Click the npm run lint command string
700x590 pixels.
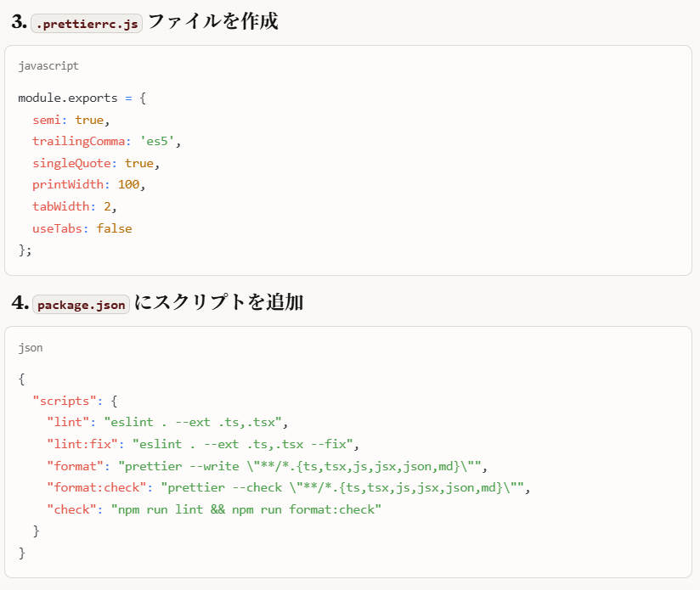pos(246,509)
